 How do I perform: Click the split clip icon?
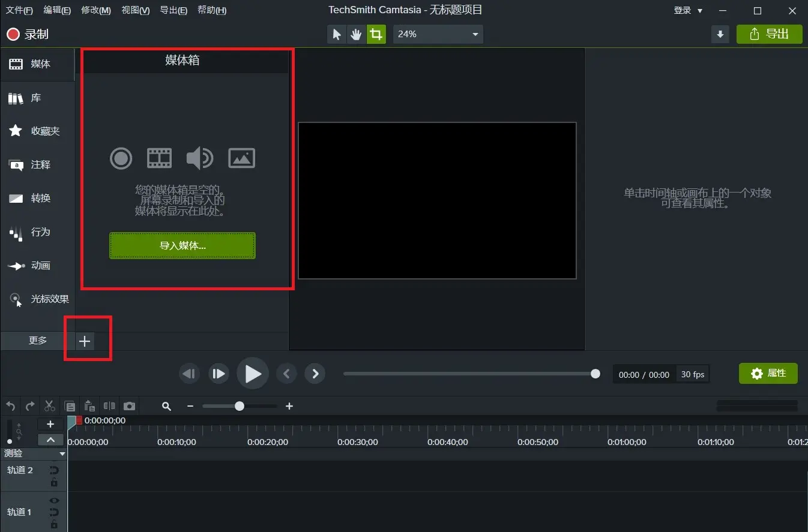pos(109,406)
